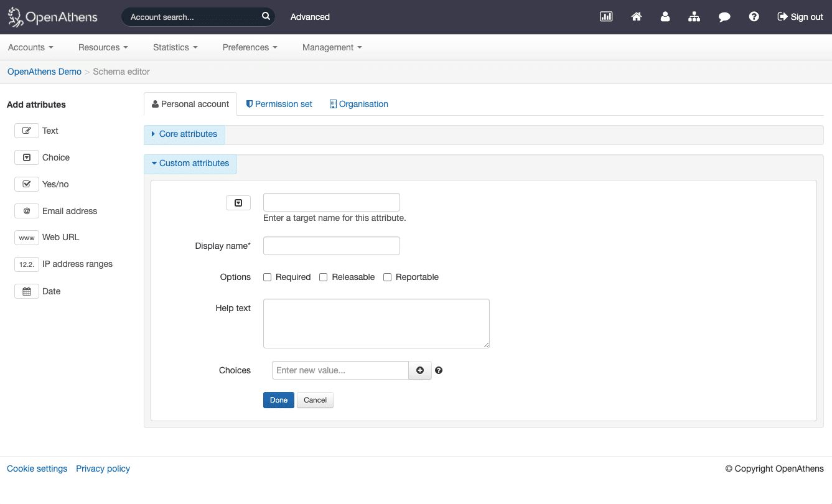Viewport: 832px width, 504px height.
Task: Open the Privacy policy link
Action: click(x=103, y=469)
